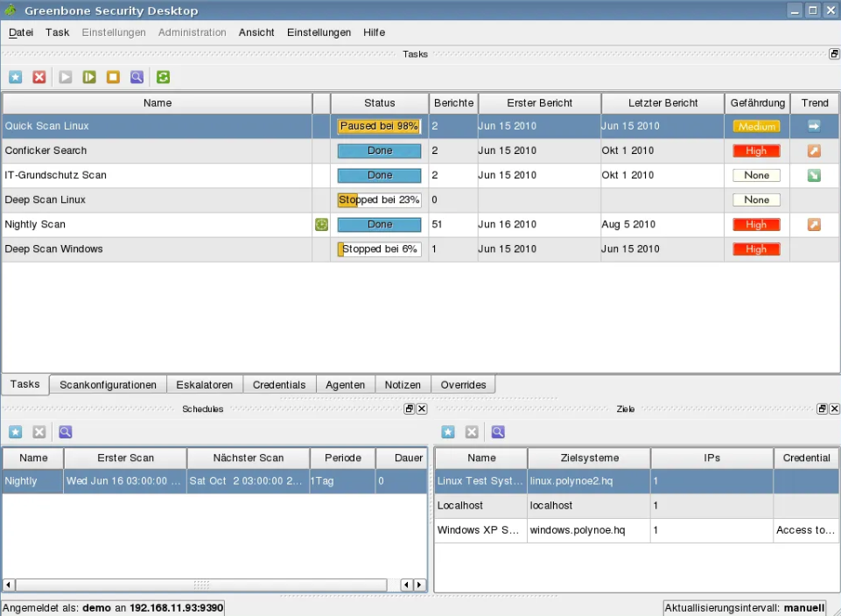Click the Periode column header in Schedules
Screen dimensions: 841x616
343,458
